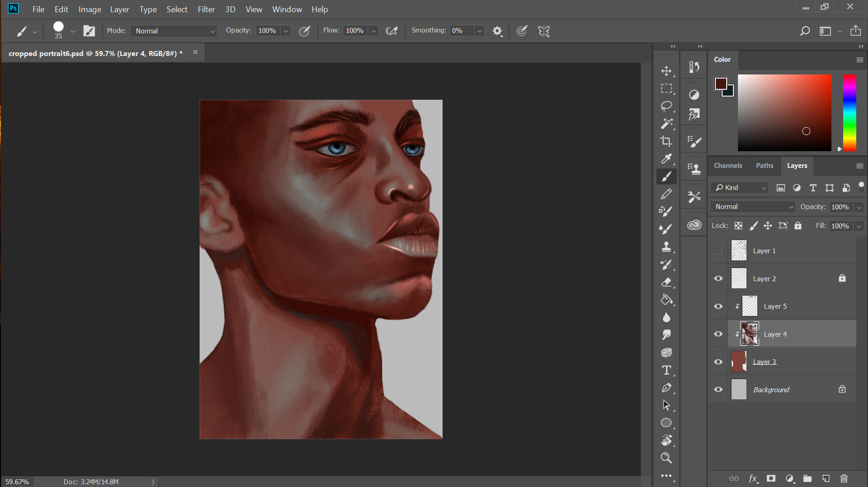Select the Blur tool
This screenshot has height=487, width=868.
pyautogui.click(x=666, y=317)
